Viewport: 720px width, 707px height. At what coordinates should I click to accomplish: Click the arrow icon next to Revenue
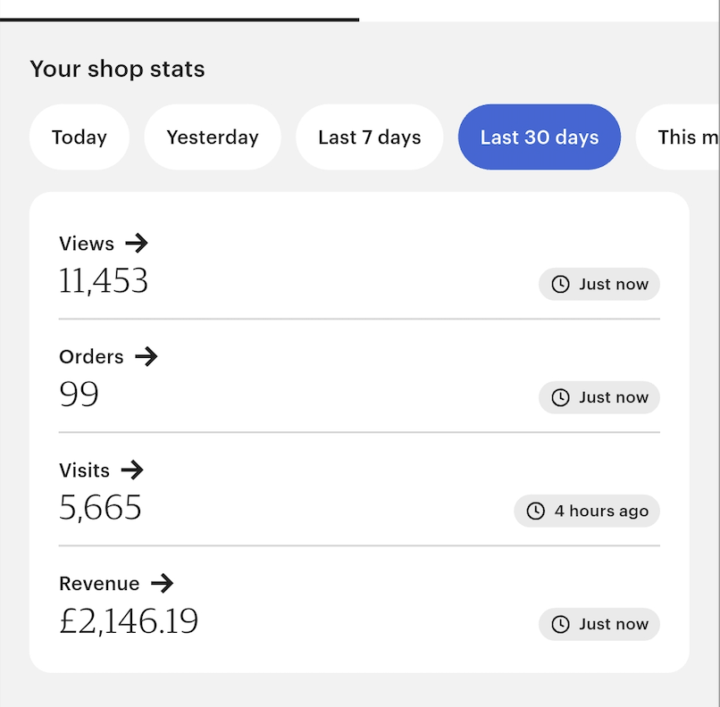[x=162, y=583]
